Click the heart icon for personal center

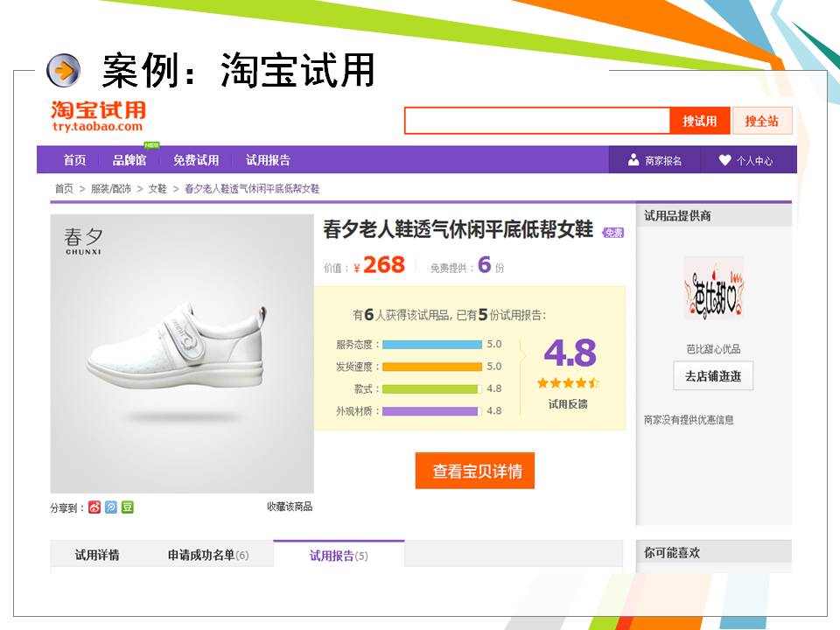pyautogui.click(x=724, y=159)
